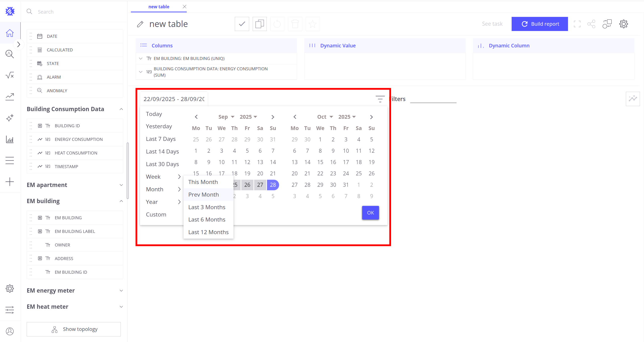
Task: Toggle fullscreen view icon
Action: [x=577, y=24]
